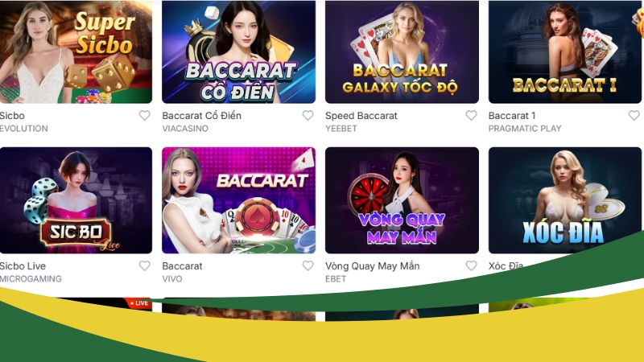Favorite the Sicbo Evolution game
The height and width of the screenshot is (362, 644).
click(144, 116)
